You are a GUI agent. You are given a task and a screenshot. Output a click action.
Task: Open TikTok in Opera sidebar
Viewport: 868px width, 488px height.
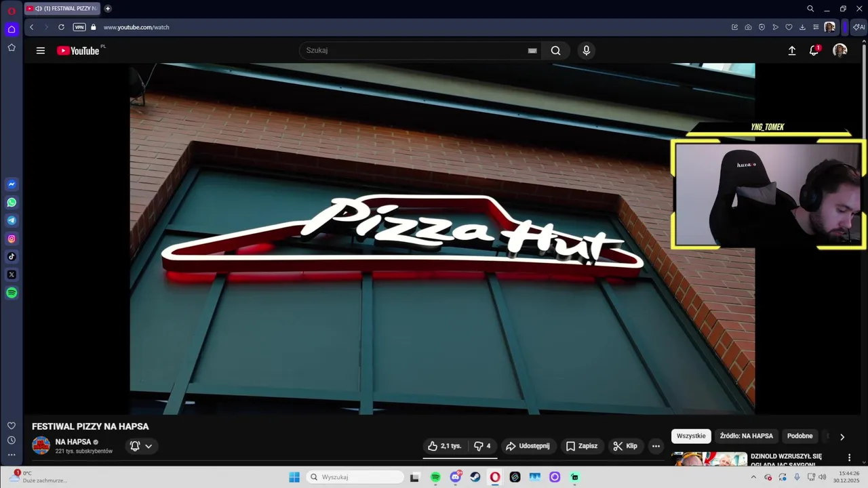pos(12,257)
